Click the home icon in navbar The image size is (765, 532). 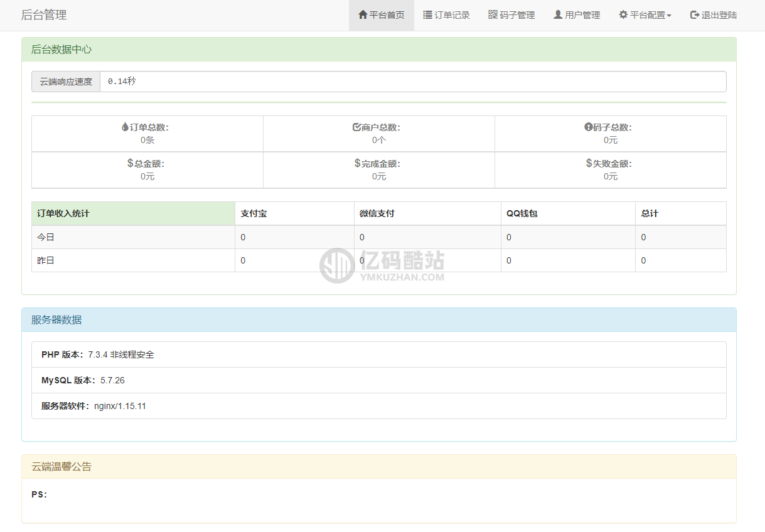point(363,15)
